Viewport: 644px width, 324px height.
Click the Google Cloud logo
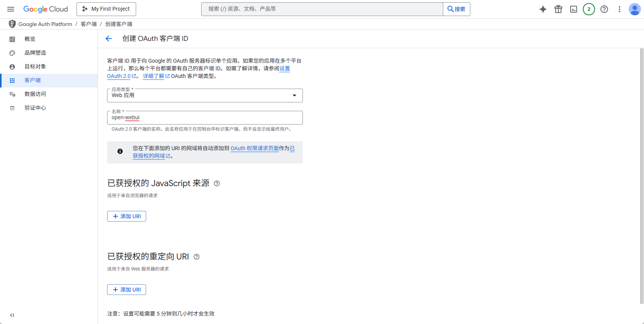(46, 9)
